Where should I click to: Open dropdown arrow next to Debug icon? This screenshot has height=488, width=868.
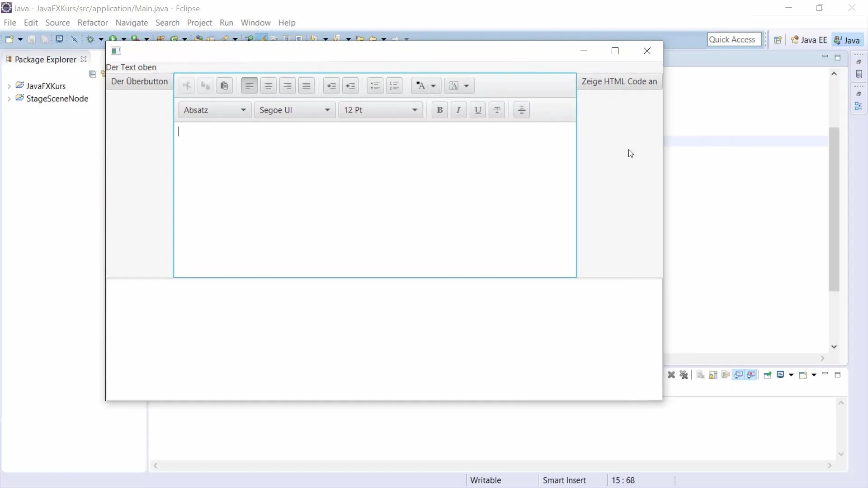click(x=101, y=39)
